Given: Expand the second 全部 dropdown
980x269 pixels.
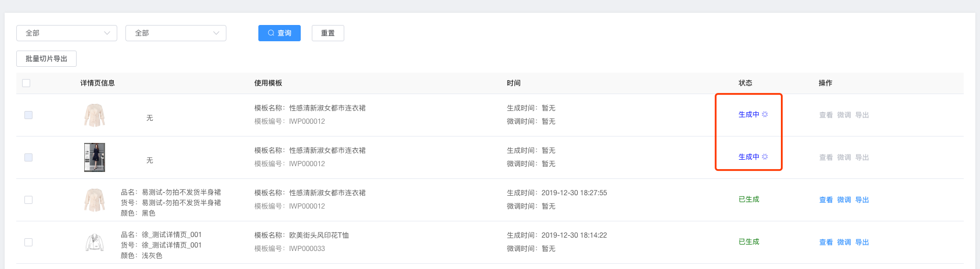Looking at the screenshot, I should [176, 33].
